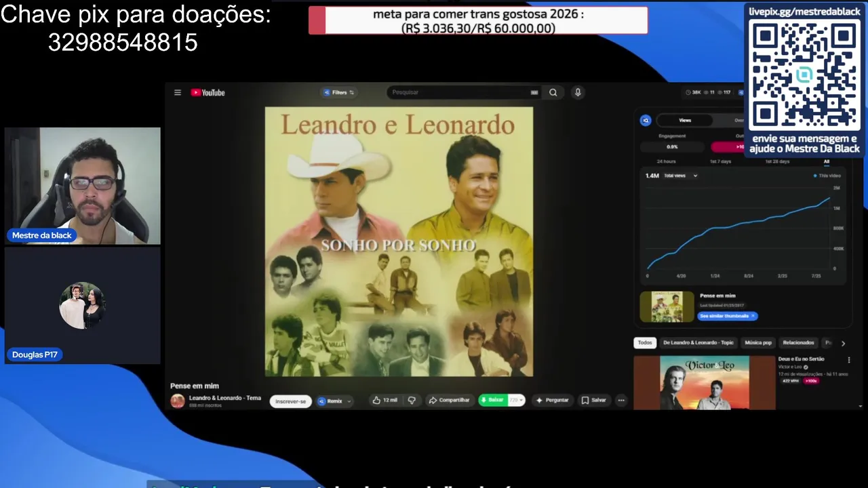
Task: Select the Relacionados chip
Action: point(798,343)
